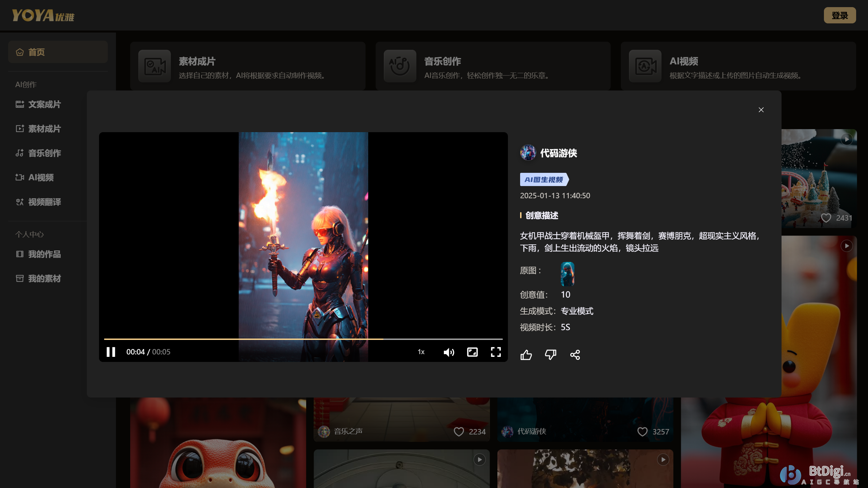Open 我的素材 in the sidebar
This screenshot has height=488, width=868.
38,279
